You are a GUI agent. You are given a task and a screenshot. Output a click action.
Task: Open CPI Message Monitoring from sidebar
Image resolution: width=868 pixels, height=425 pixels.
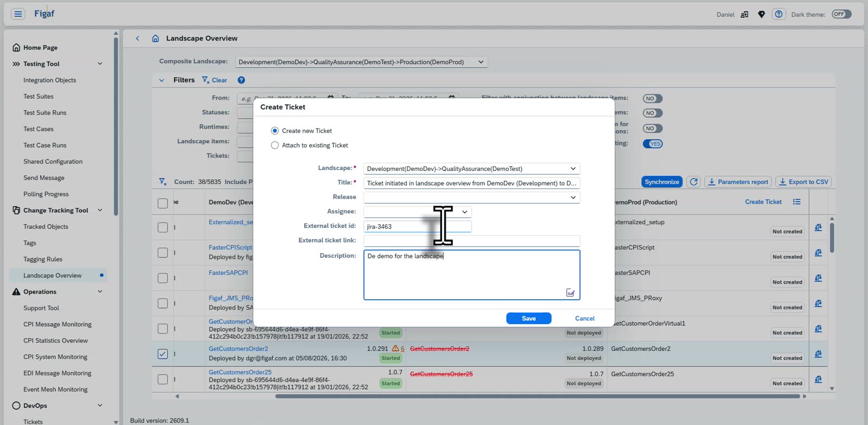coord(58,325)
